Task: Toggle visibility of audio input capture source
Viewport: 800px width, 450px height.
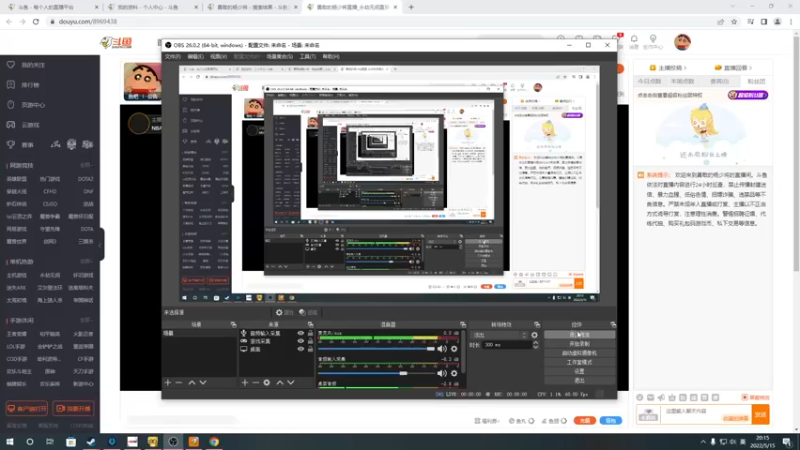Action: [x=301, y=333]
